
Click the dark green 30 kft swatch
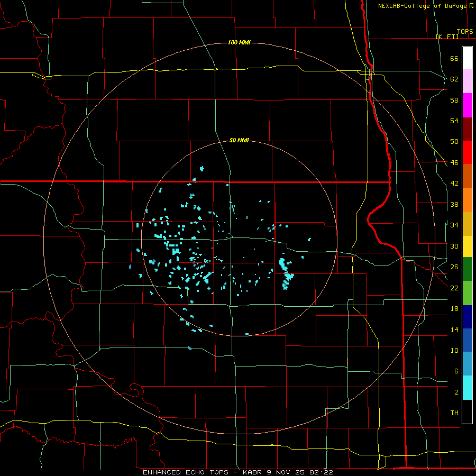[x=467, y=269]
